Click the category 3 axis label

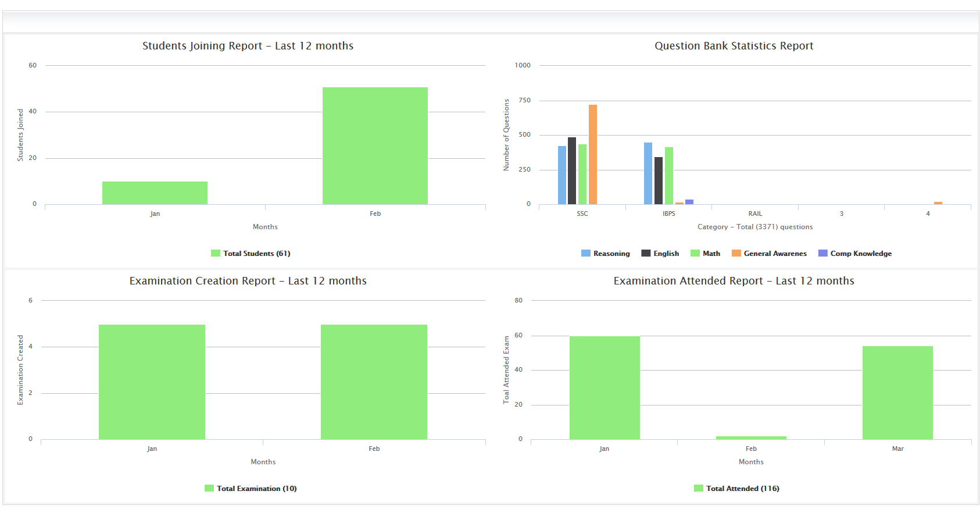pyautogui.click(x=841, y=214)
